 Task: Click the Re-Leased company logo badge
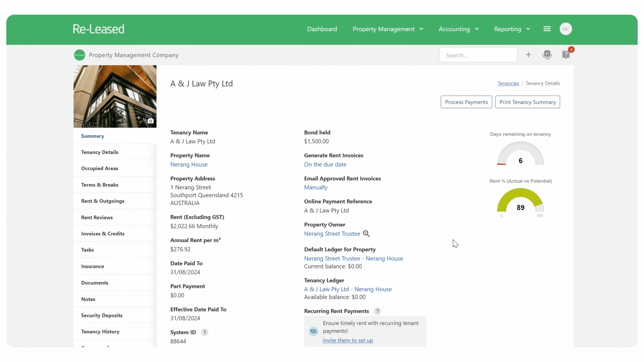[79, 55]
